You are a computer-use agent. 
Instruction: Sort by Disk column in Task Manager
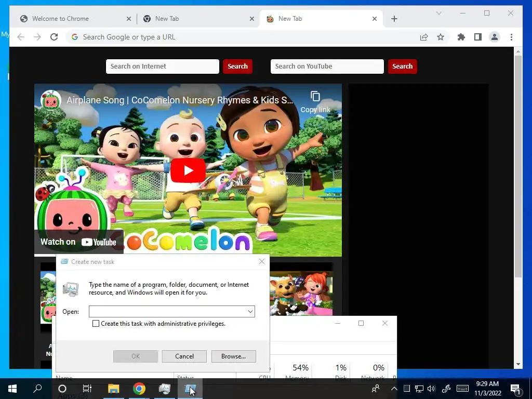click(340, 371)
